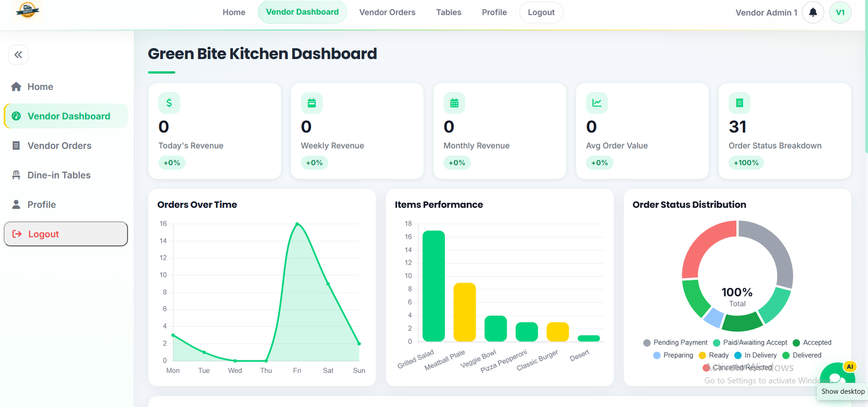Image resolution: width=868 pixels, height=407 pixels.
Task: Toggle In Delivery legend item
Action: coord(755,356)
